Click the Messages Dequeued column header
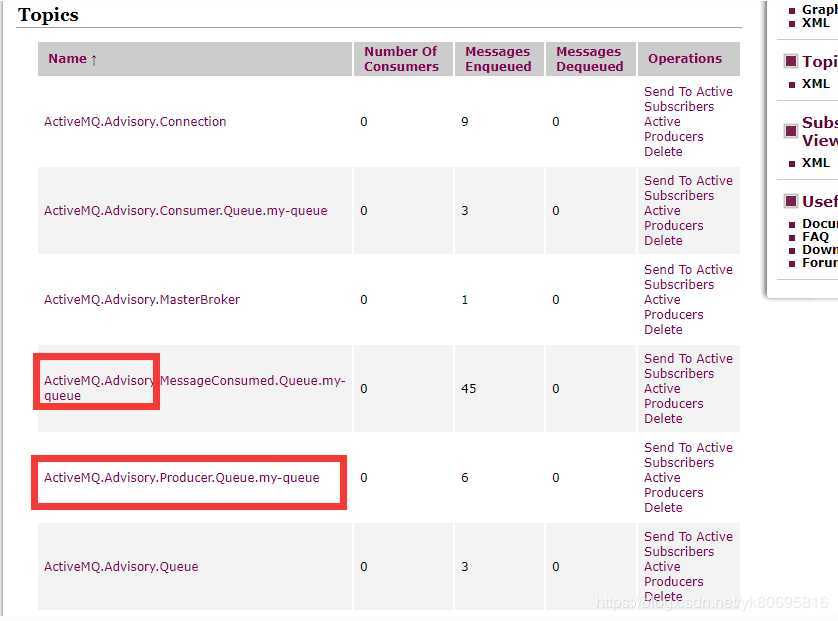Image resolution: width=838 pixels, height=621 pixels. point(589,59)
